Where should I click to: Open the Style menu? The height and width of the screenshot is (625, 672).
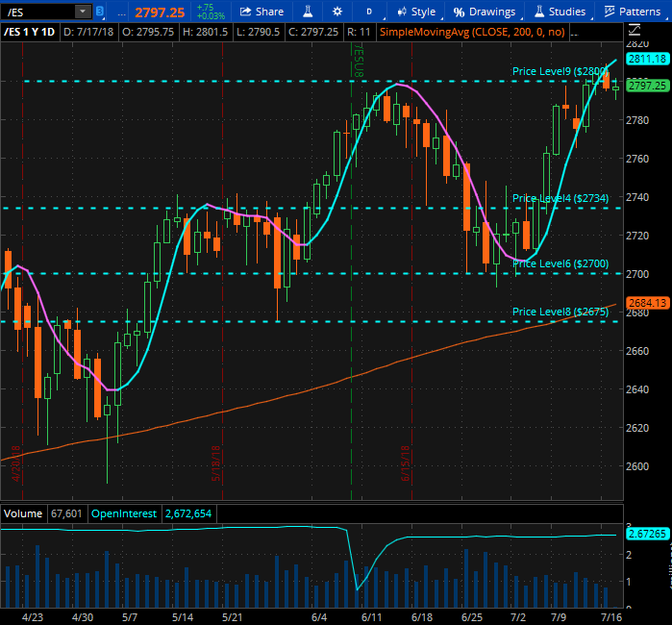click(x=416, y=12)
